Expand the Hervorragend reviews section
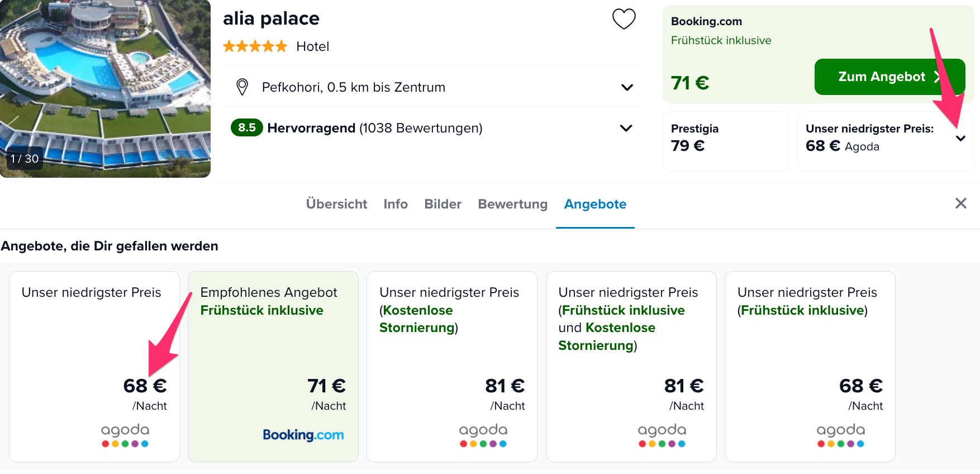 click(x=626, y=128)
